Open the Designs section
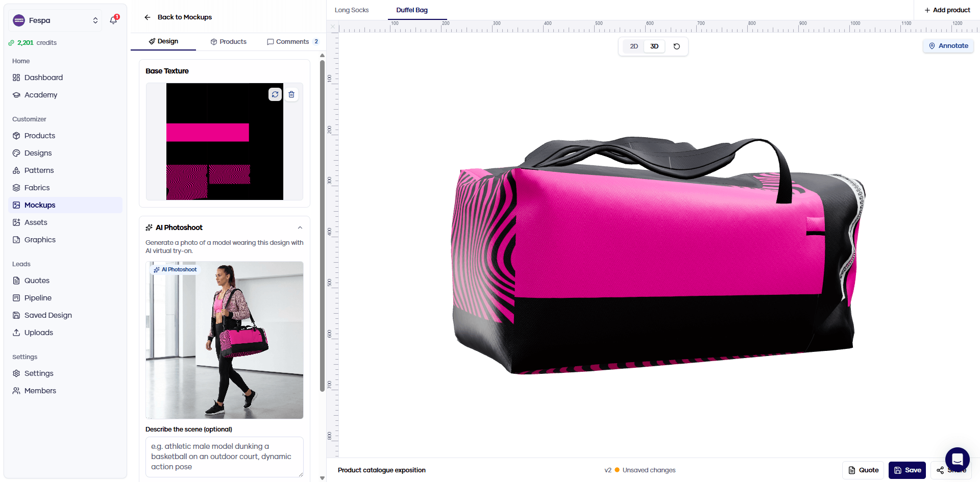This screenshot has height=482, width=980. (x=65, y=153)
